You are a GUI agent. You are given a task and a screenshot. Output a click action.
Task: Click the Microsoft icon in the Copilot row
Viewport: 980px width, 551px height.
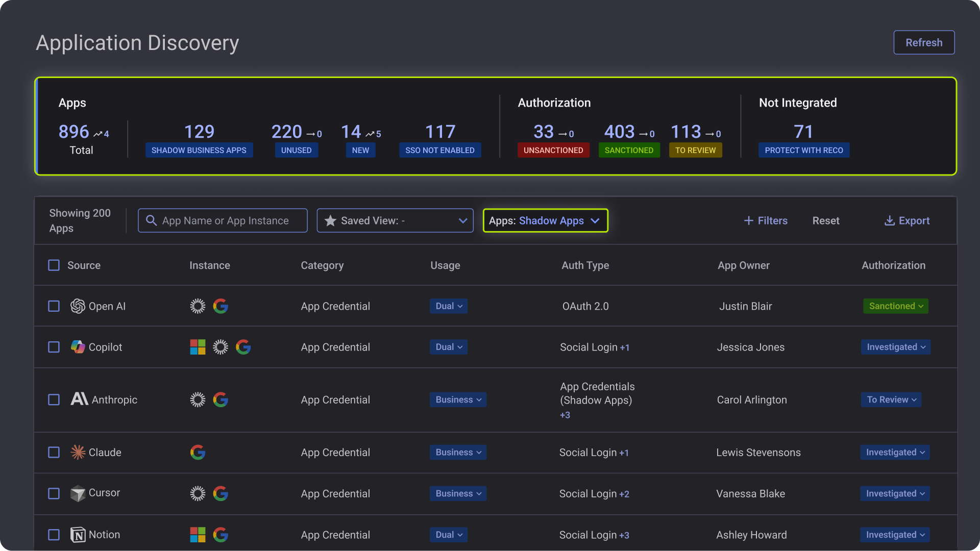click(198, 347)
